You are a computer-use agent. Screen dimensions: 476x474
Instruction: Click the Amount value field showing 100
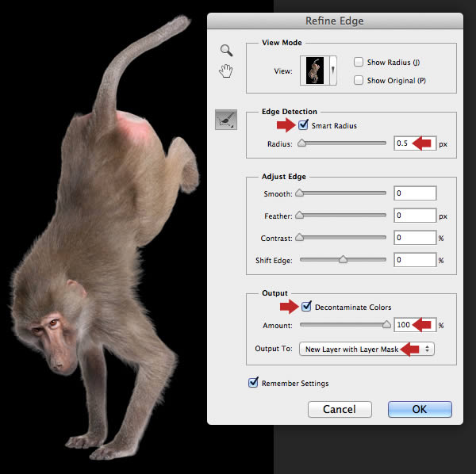coord(415,325)
